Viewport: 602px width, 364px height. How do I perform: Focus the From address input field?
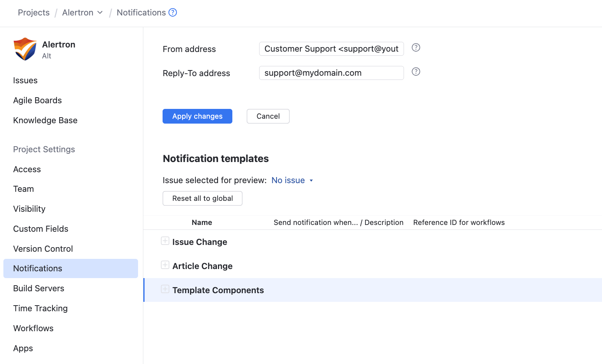331,49
